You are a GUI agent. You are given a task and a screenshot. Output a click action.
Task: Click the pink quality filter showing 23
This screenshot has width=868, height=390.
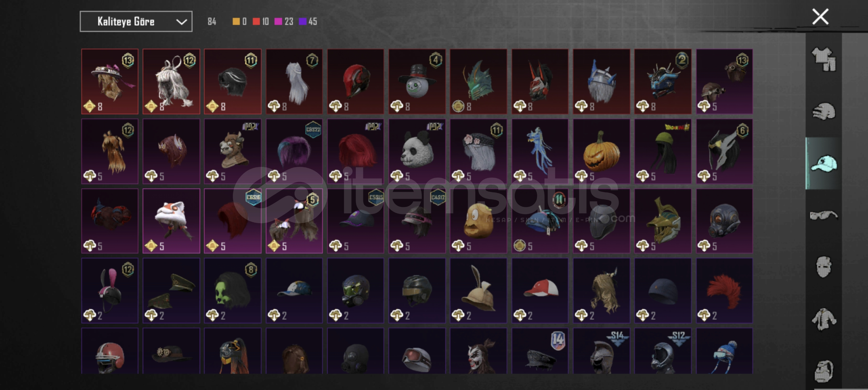pyautogui.click(x=284, y=22)
